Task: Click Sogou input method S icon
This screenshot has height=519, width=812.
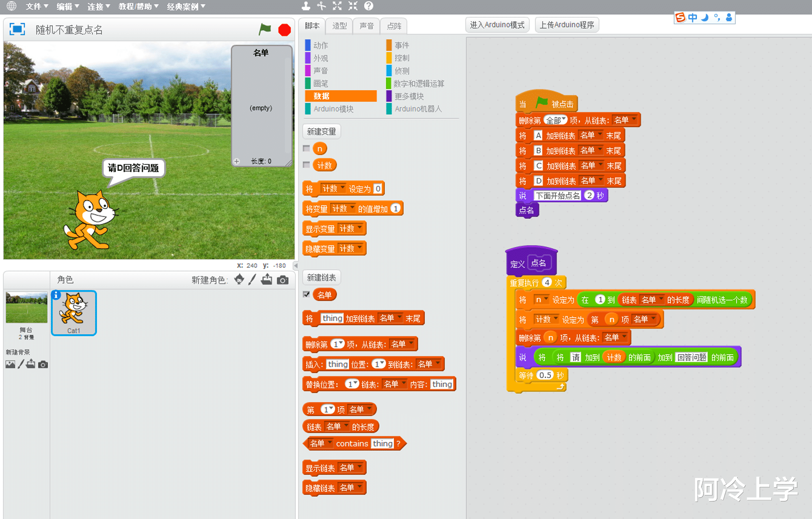Action: [x=680, y=17]
